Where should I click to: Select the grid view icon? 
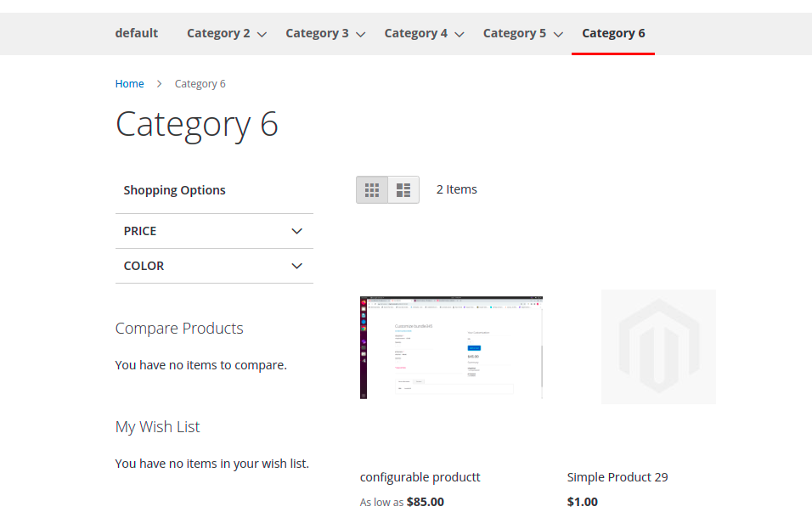tap(372, 189)
